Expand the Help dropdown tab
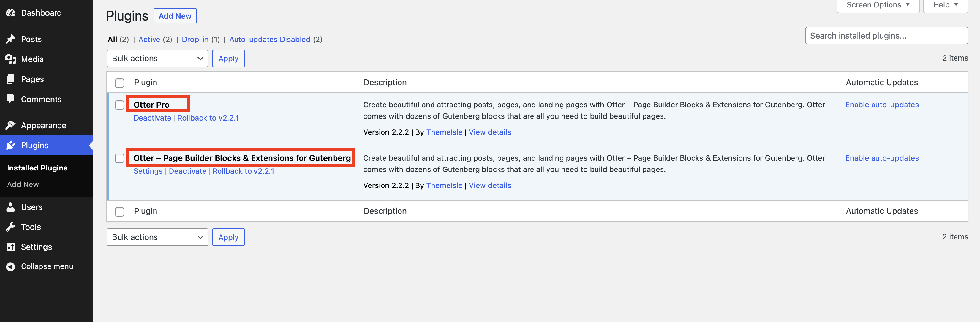Screen dimensions: 980x322 tap(945, 5)
